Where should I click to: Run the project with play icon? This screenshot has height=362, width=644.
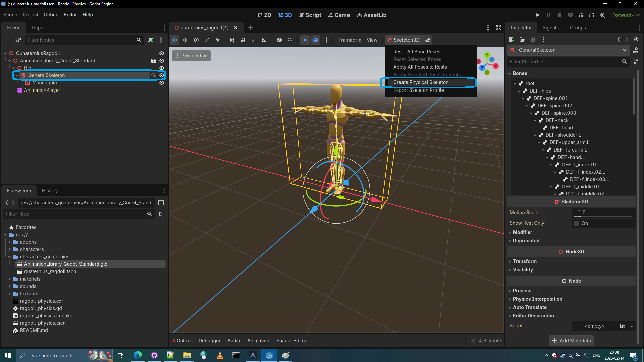coord(538,15)
